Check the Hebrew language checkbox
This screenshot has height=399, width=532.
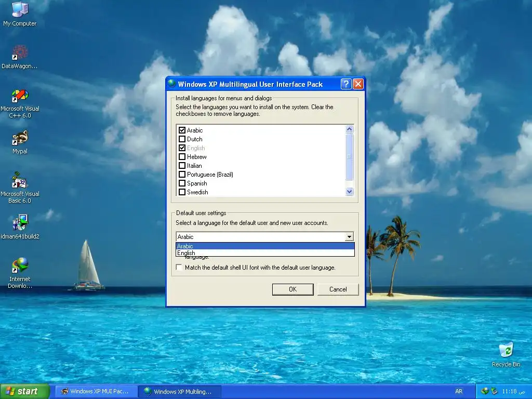pos(182,156)
